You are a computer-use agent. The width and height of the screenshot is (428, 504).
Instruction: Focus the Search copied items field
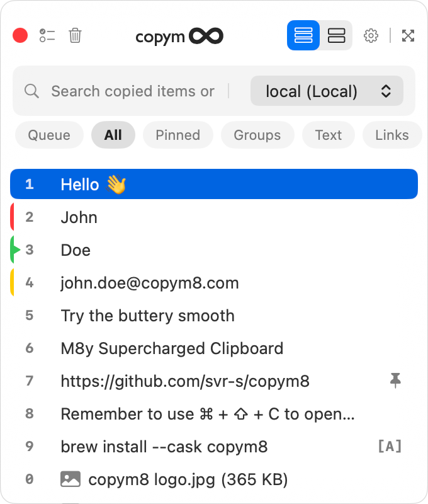click(x=133, y=91)
